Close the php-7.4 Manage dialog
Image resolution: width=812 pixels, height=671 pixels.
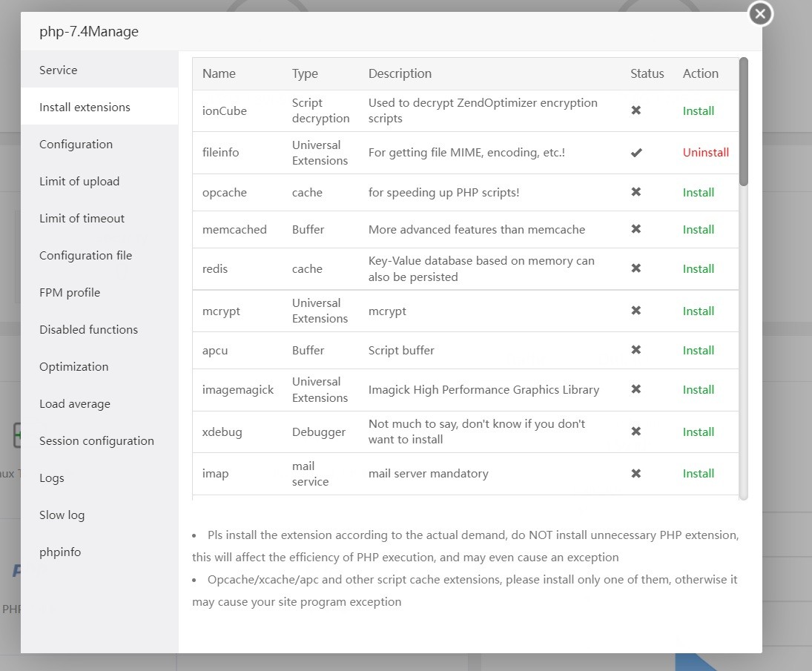click(760, 13)
